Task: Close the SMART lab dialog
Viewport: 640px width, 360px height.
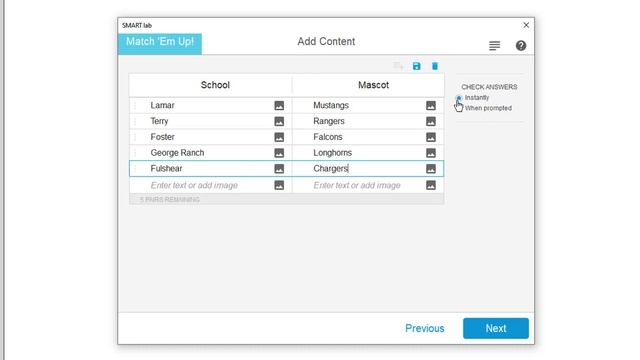Action: click(526, 25)
